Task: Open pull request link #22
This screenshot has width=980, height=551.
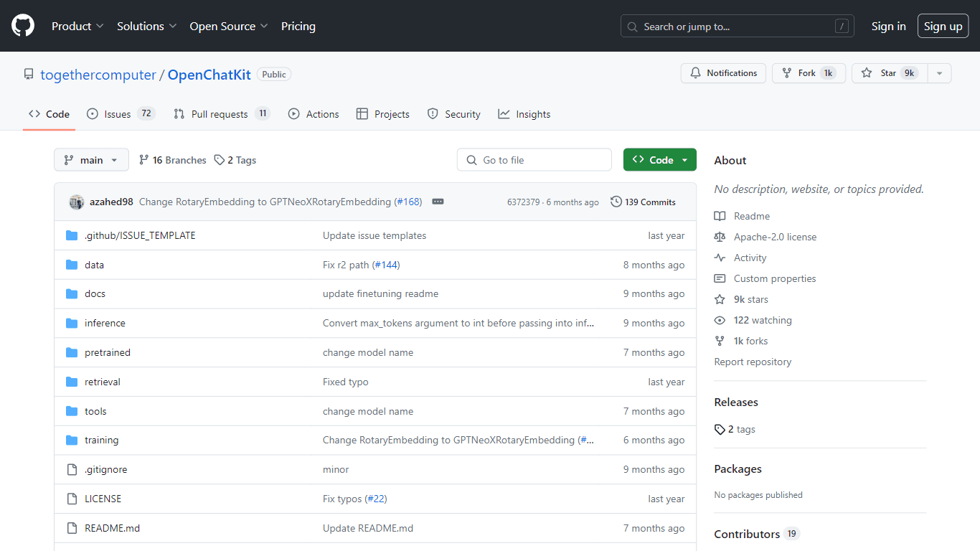Action: point(376,499)
